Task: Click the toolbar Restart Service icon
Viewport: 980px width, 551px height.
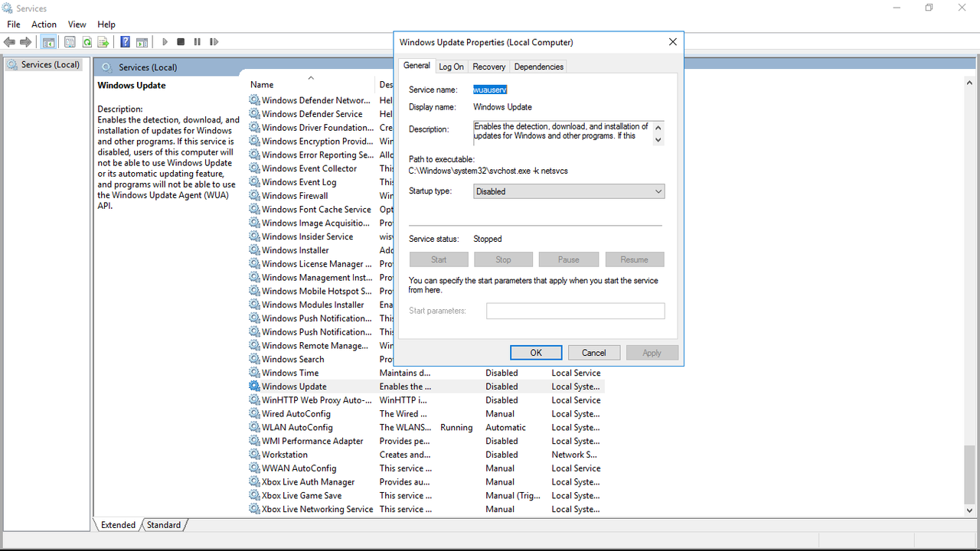Action: [x=214, y=42]
